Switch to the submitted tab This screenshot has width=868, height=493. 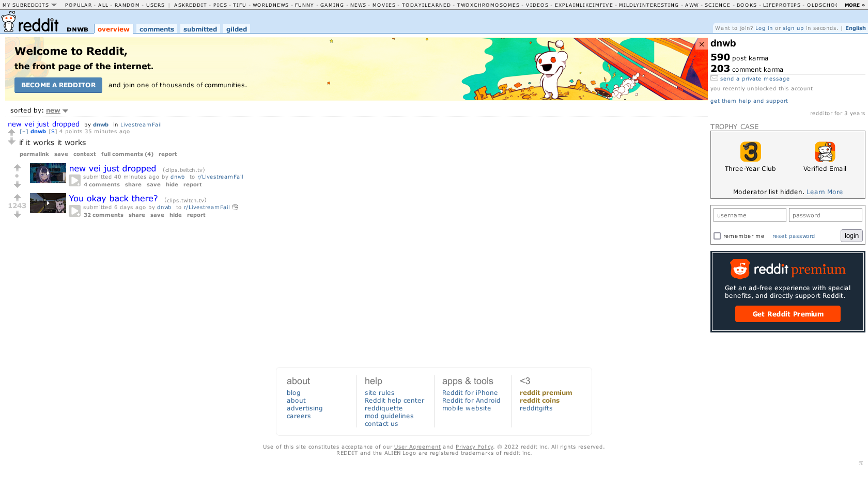coord(200,29)
